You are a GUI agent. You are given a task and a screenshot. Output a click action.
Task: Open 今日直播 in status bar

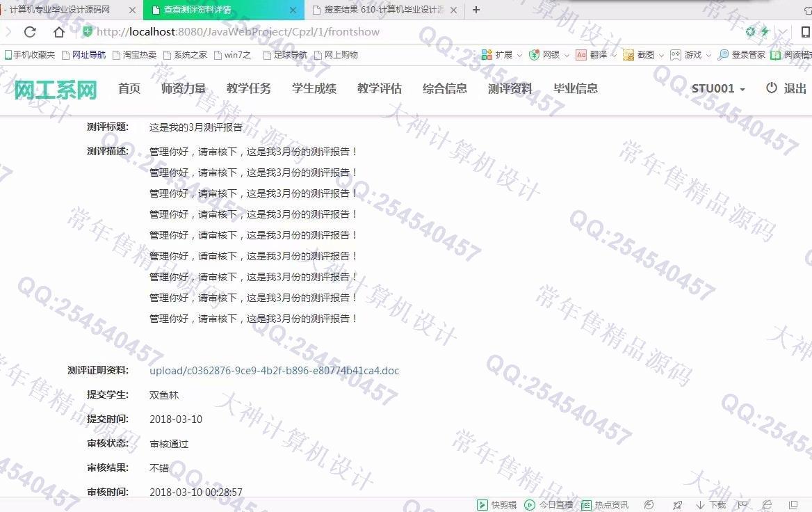[x=549, y=505]
